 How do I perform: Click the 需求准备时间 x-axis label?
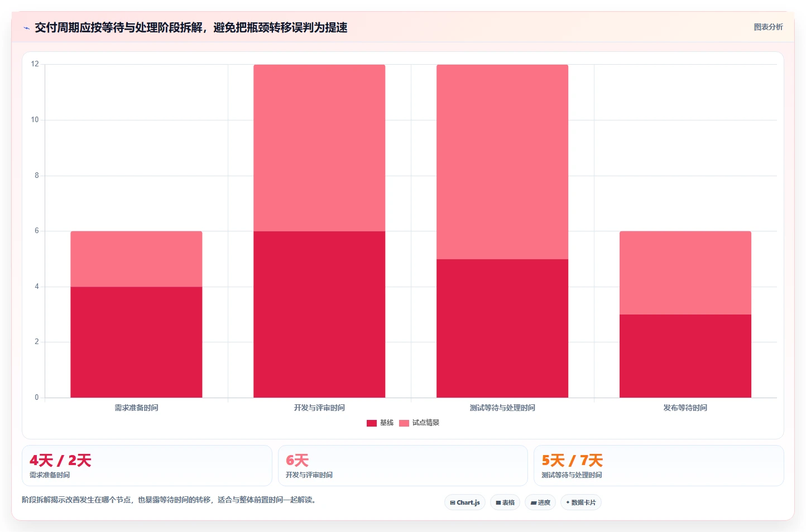(x=136, y=408)
